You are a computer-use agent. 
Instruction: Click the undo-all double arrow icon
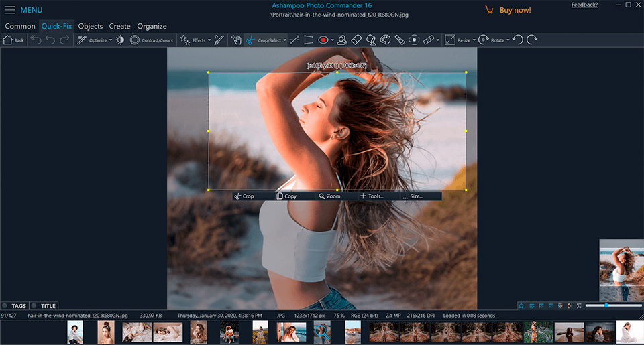(x=36, y=40)
